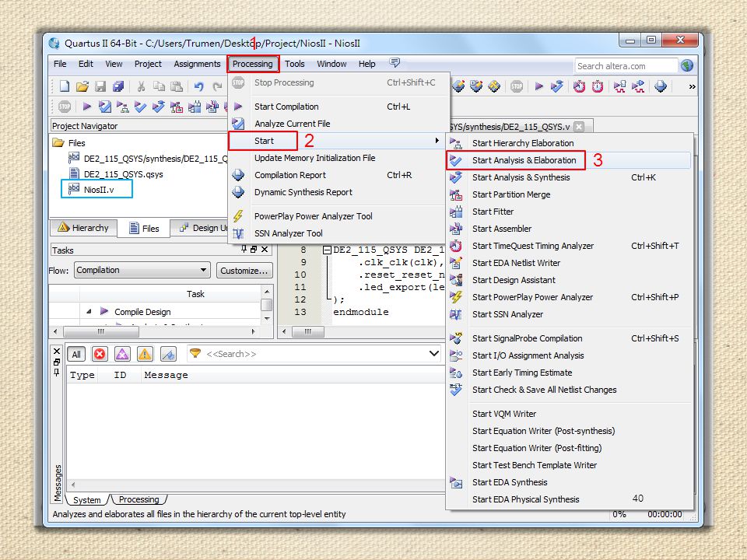Show more toolbar buttons with the chevron
This screenshot has width=747, height=560.
(692, 86)
